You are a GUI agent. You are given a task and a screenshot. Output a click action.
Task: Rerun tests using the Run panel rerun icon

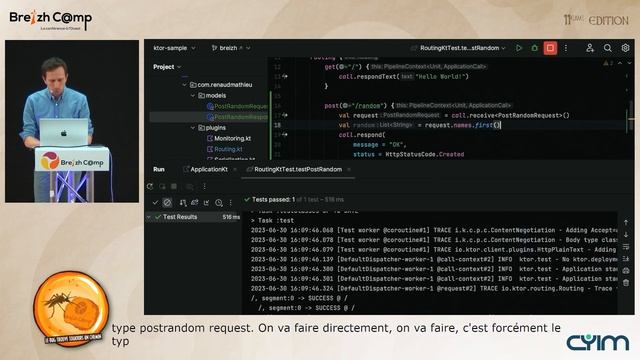coord(150,187)
